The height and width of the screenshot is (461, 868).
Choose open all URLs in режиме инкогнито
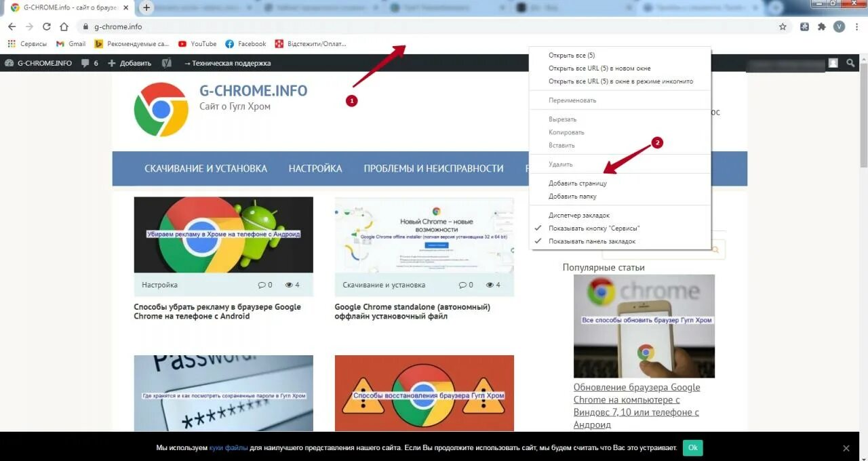pyautogui.click(x=620, y=81)
